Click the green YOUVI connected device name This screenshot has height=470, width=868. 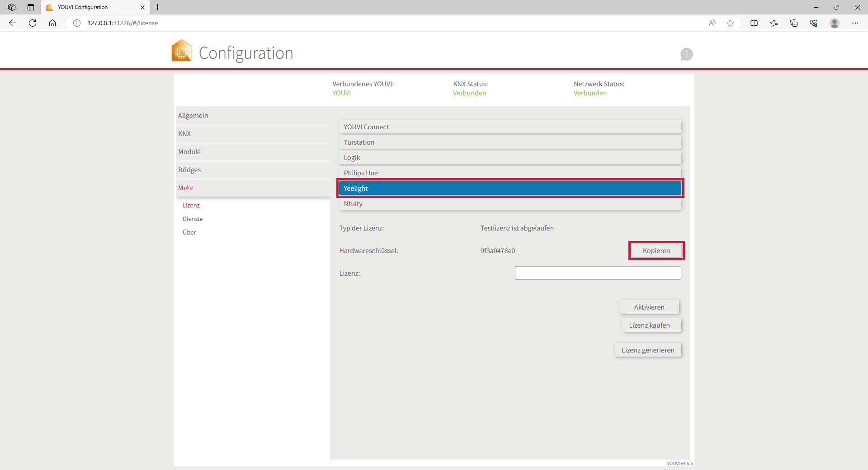[x=341, y=93]
